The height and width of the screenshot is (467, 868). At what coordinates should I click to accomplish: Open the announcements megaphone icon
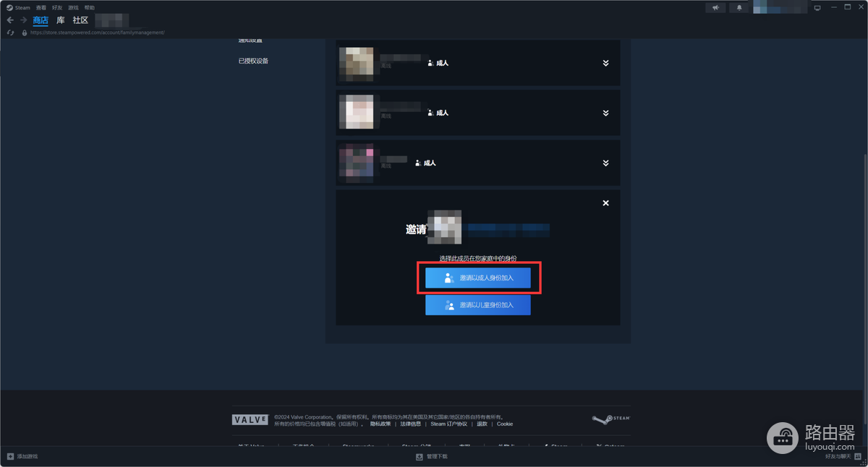click(715, 7)
